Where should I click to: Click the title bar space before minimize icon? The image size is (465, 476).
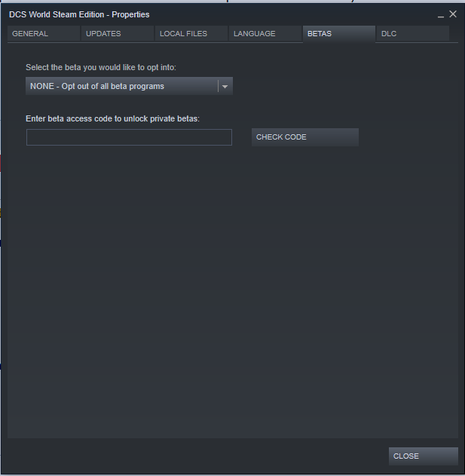(x=291, y=14)
